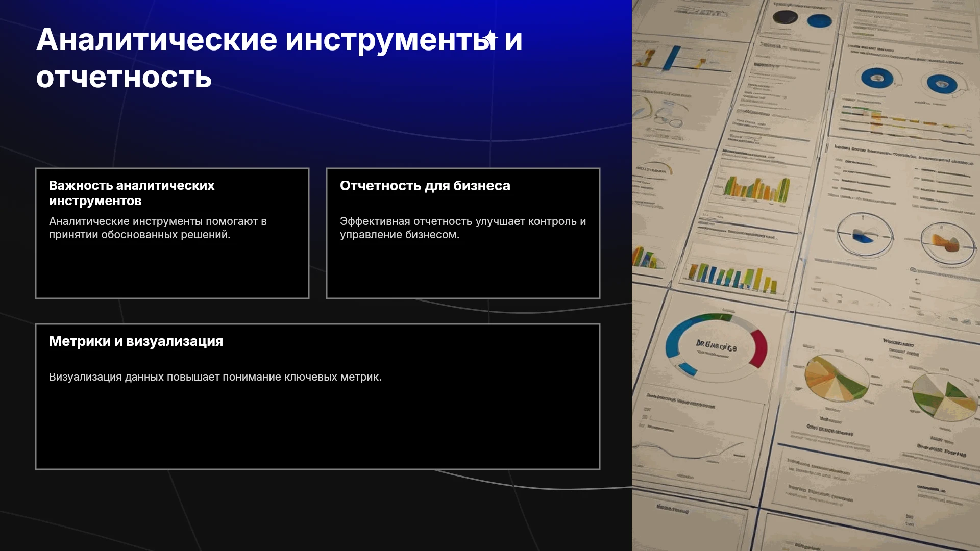Select the slide title "Аналитические инструменты и отчетность"
This screenshot has width=980, height=551.
coord(279,58)
